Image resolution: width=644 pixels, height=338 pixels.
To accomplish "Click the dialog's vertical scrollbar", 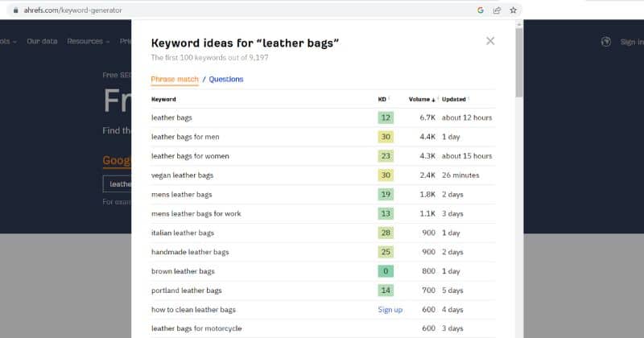I will (x=519, y=62).
